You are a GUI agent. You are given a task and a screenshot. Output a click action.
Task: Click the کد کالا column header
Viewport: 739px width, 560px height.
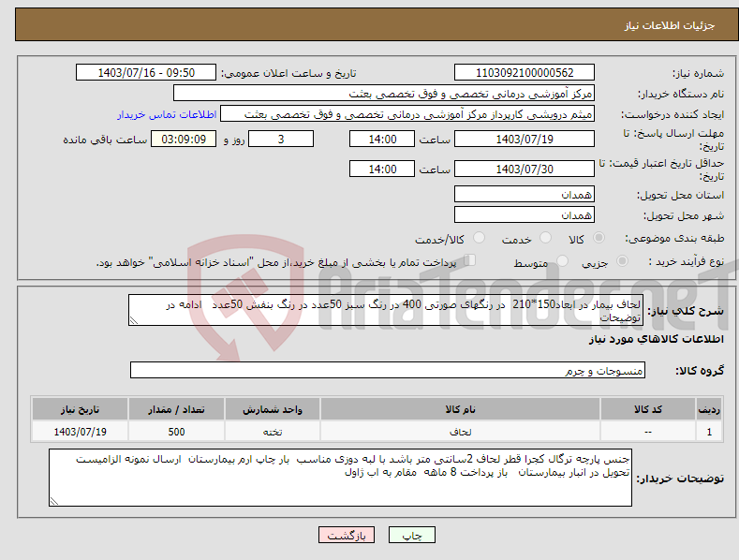(x=648, y=409)
